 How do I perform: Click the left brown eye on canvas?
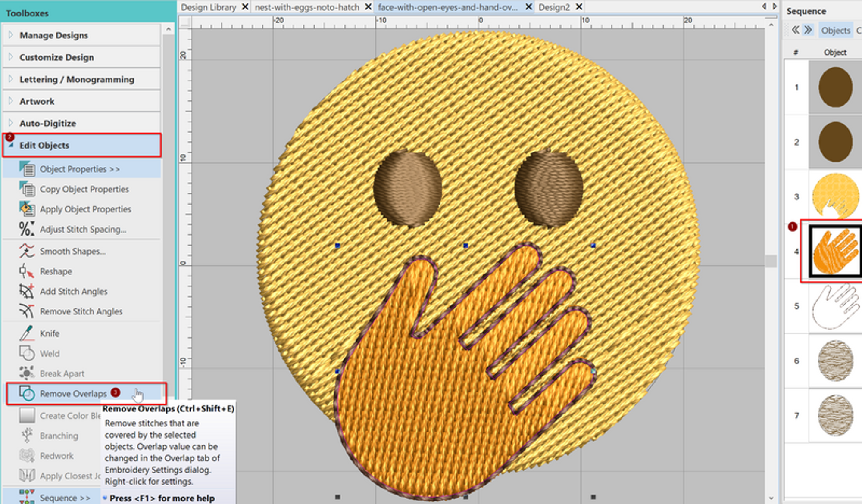click(x=408, y=188)
